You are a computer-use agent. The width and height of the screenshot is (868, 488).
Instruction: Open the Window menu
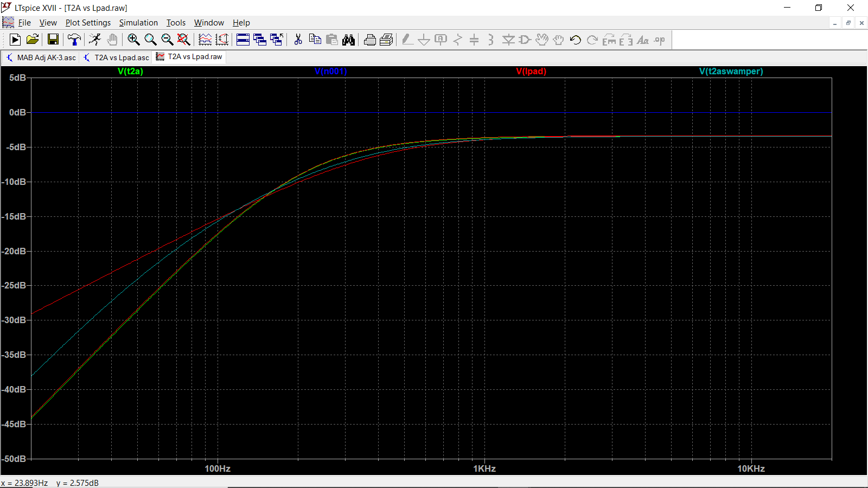tap(209, 23)
